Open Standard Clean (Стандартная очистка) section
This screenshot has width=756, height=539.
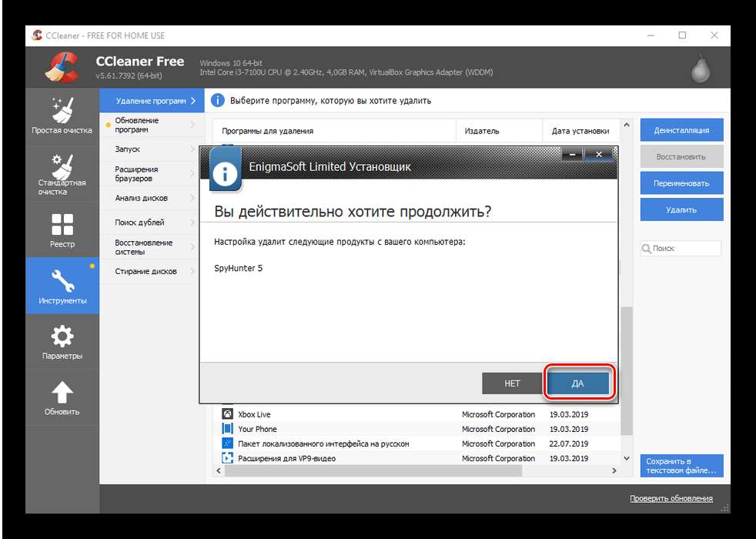pos(62,174)
